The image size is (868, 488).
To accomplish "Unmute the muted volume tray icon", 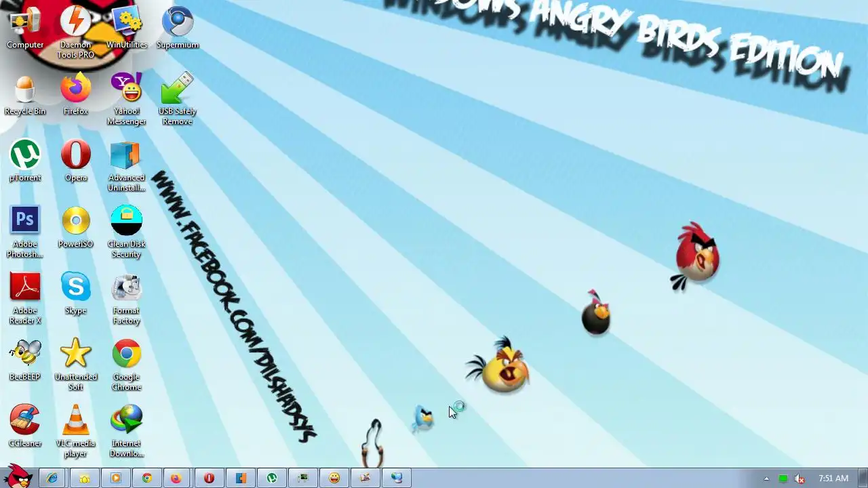I will pyautogui.click(x=800, y=479).
